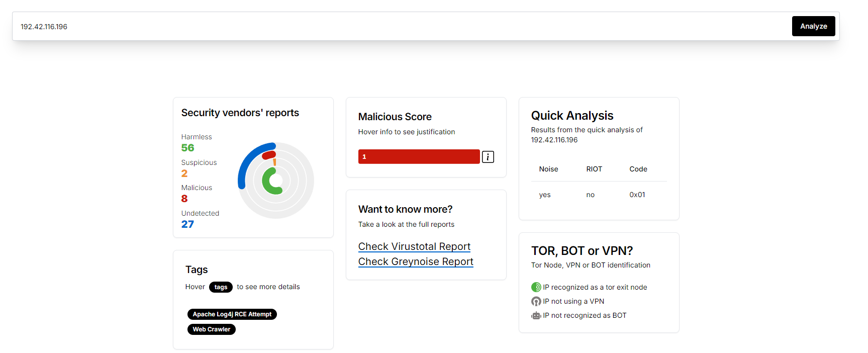Click the black 'tags' hover pill
This screenshot has width=868, height=353.
221,287
